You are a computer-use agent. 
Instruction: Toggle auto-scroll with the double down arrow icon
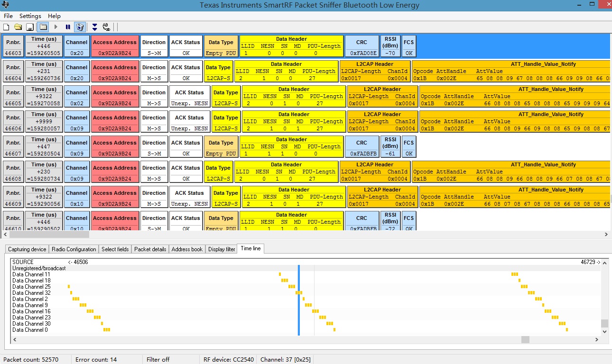point(94,27)
